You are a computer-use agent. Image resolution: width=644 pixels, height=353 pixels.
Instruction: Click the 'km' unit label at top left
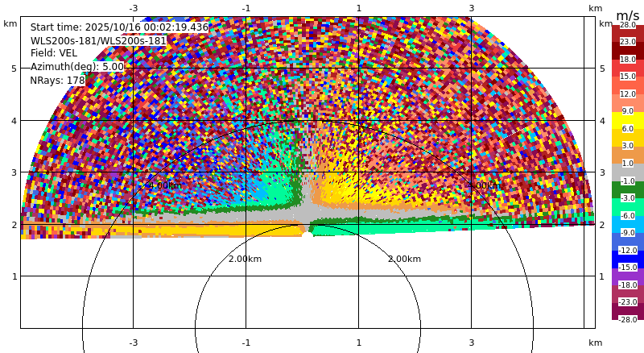point(10,23)
